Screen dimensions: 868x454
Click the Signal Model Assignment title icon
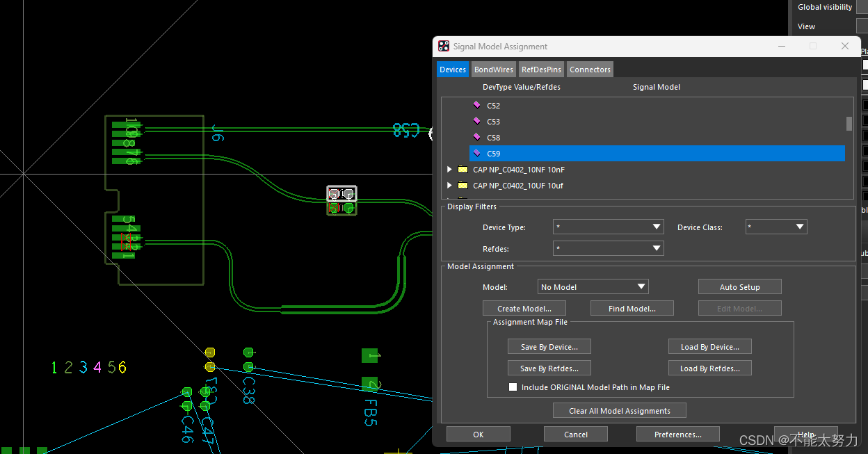point(444,47)
